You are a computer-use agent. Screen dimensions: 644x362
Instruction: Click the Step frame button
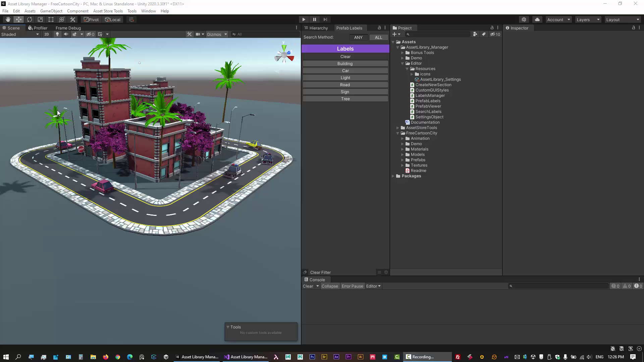(325, 19)
